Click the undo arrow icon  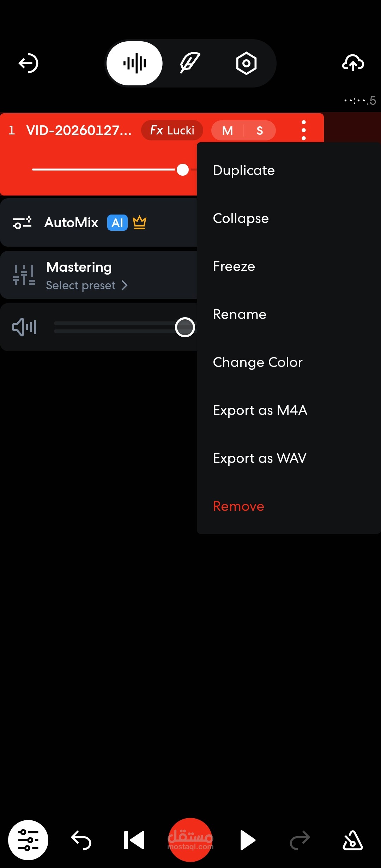[x=81, y=840]
